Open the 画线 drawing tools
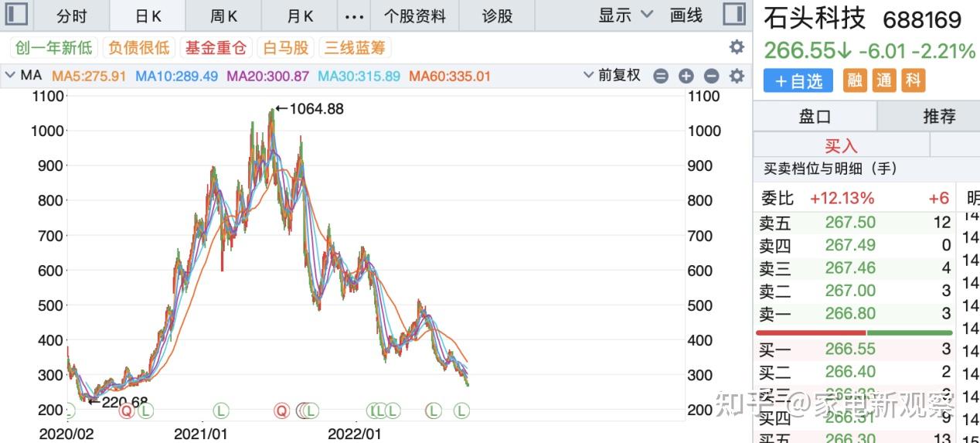 tap(686, 15)
